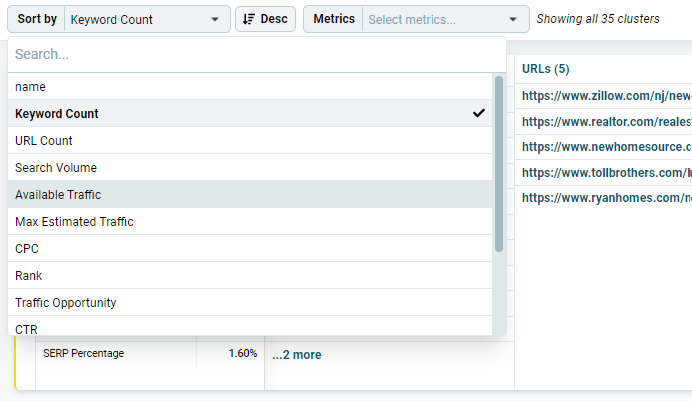Click the 1.60% SERP value

pyautogui.click(x=243, y=353)
